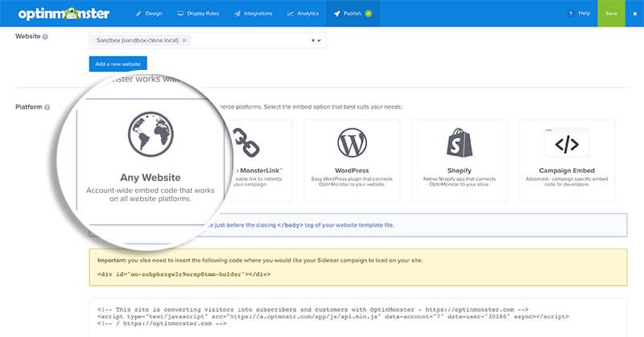Click the Platform help tooltip icon
The width and height of the screenshot is (644, 337).
pos(47,107)
